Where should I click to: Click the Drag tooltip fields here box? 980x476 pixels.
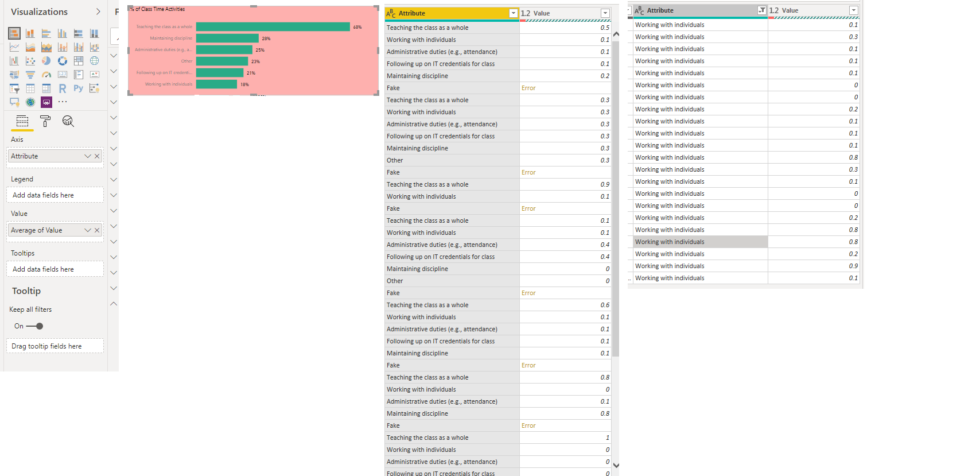click(x=55, y=346)
